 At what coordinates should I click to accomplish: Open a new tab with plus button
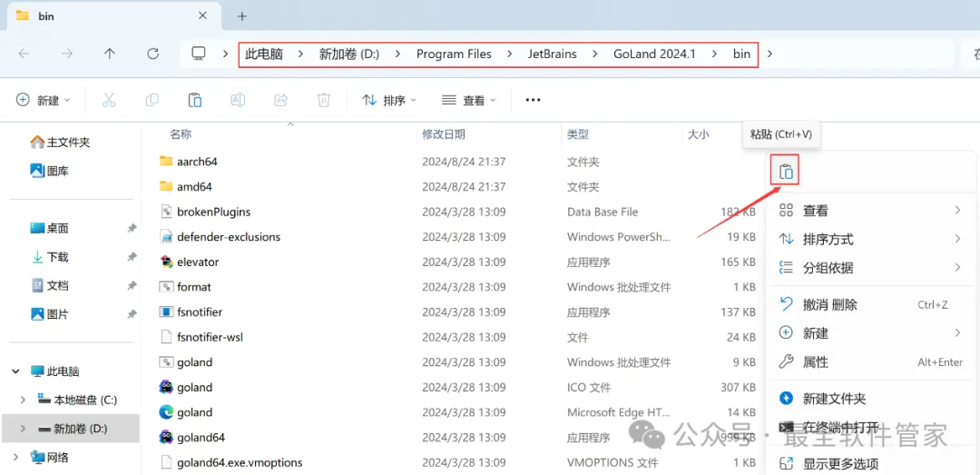click(242, 16)
